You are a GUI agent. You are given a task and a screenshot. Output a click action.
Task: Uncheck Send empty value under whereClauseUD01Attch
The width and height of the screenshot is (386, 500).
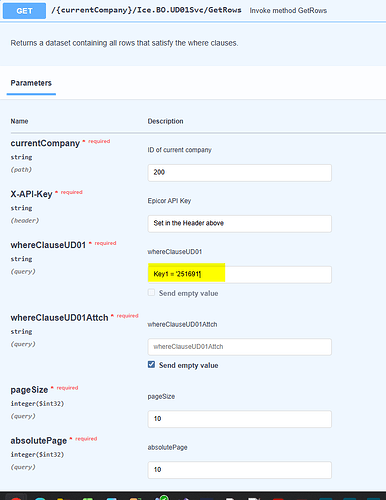pyautogui.click(x=151, y=365)
